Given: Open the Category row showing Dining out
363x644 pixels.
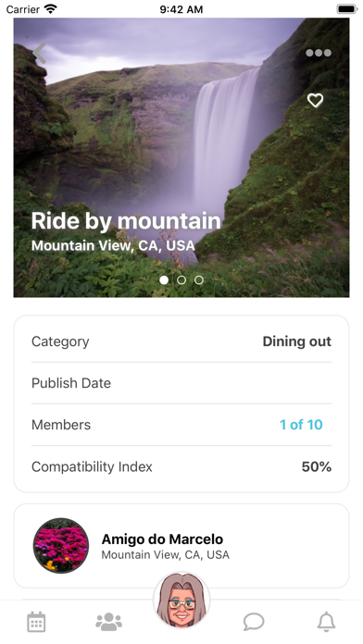Looking at the screenshot, I should click(x=181, y=341).
